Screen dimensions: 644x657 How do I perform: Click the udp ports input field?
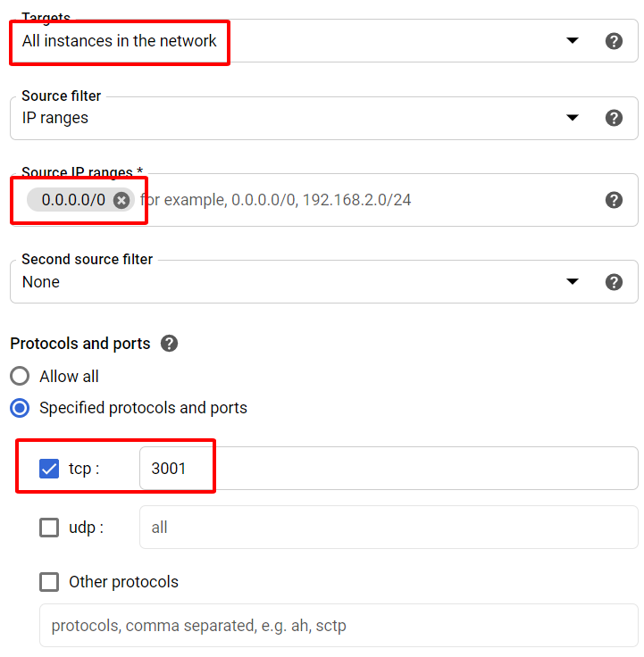click(x=388, y=528)
